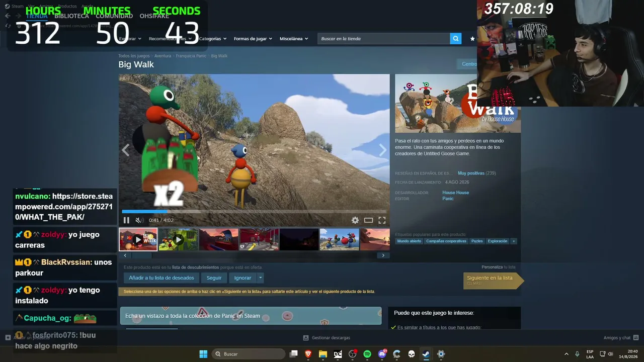
Task: Unmute the trailer's muted speaker icon
Action: point(139,220)
